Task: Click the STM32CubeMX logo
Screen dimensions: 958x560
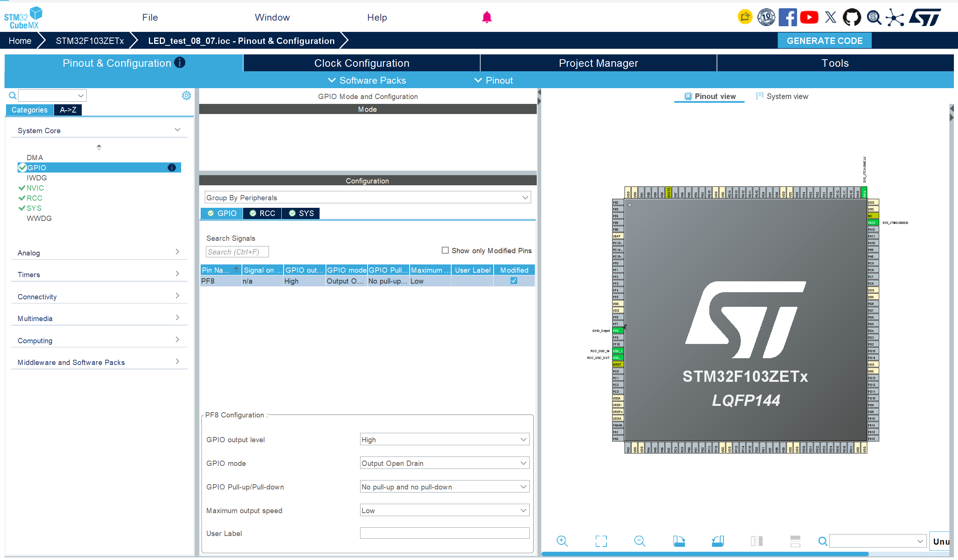Action: pyautogui.click(x=23, y=18)
